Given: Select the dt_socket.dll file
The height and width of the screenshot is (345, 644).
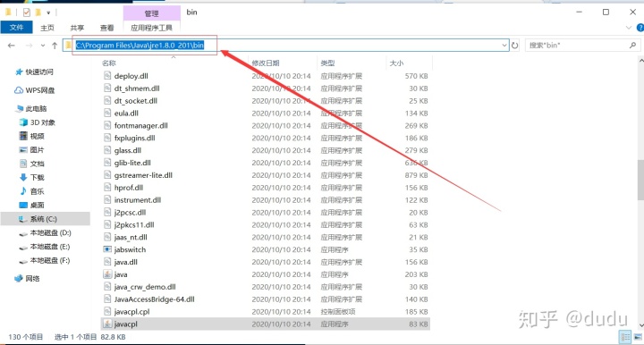Looking at the screenshot, I should [136, 100].
